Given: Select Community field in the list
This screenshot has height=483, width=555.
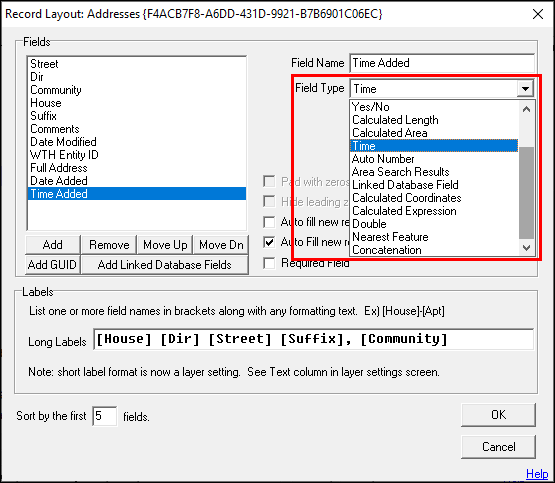Looking at the screenshot, I should 137,90.
